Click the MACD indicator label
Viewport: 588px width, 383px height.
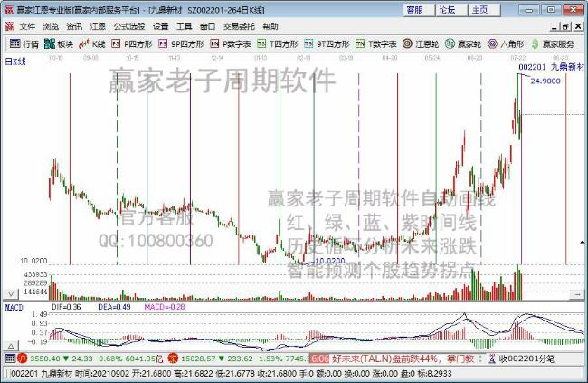tap(14, 308)
